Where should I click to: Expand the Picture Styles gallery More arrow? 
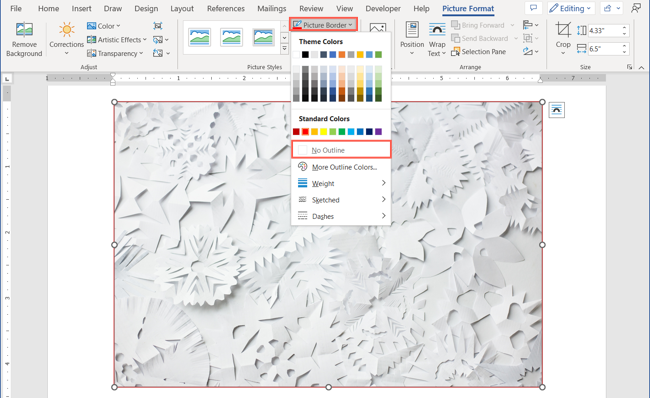pyautogui.click(x=284, y=49)
